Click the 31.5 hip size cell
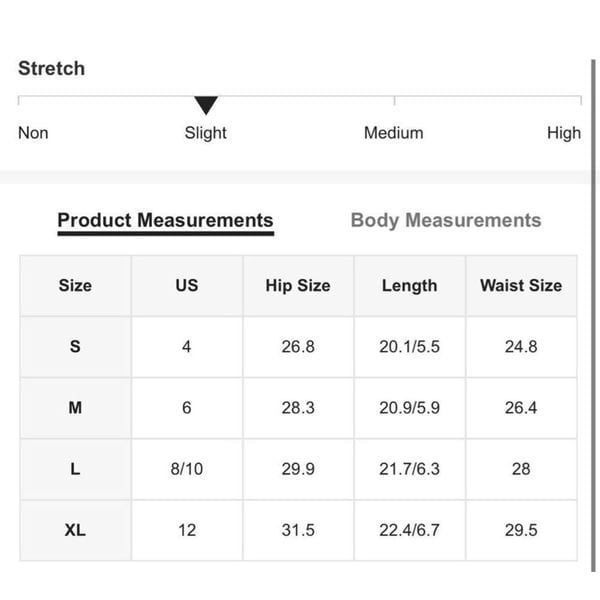This screenshot has height=600, width=600. click(298, 530)
